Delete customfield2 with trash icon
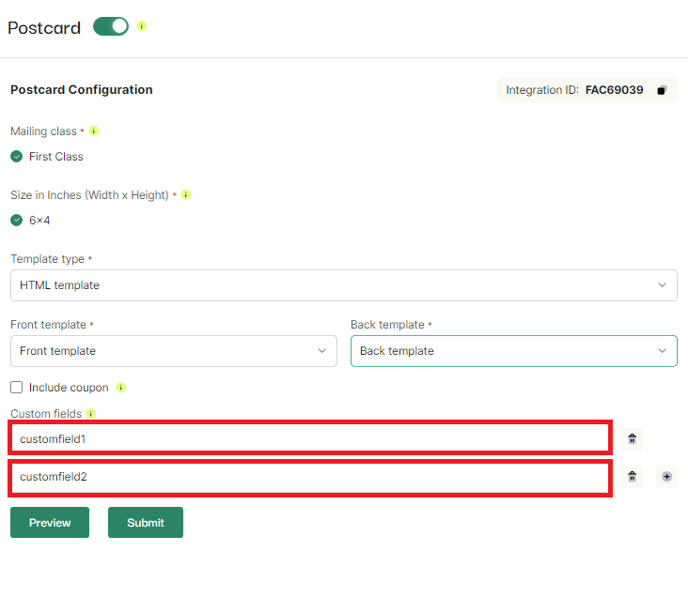This screenshot has width=688, height=597. tap(632, 476)
